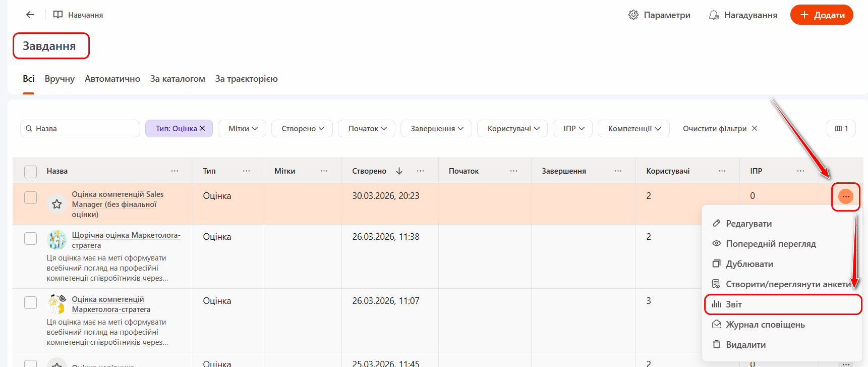Tick the select-all checkbox in header
Screen dimensions: 868x367
31,172
